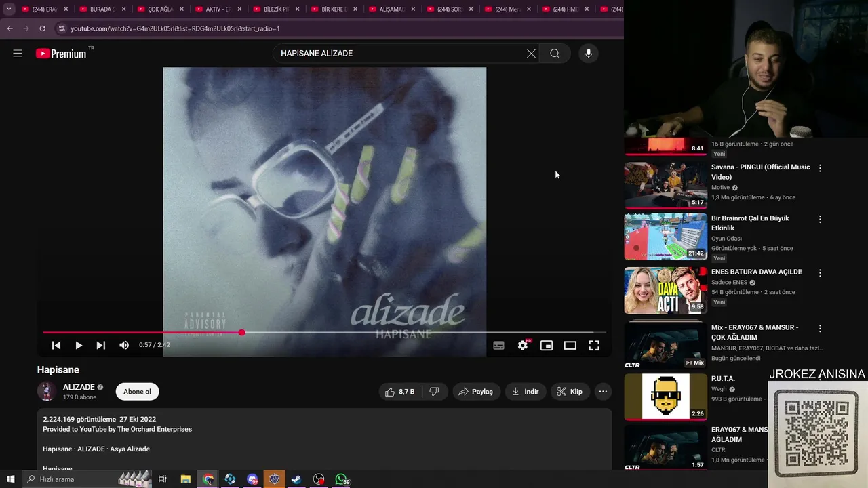The height and width of the screenshot is (488, 868).
Task: Open options for the Mix - ERAY067 & MANSUR
Action: pyautogui.click(x=820, y=329)
